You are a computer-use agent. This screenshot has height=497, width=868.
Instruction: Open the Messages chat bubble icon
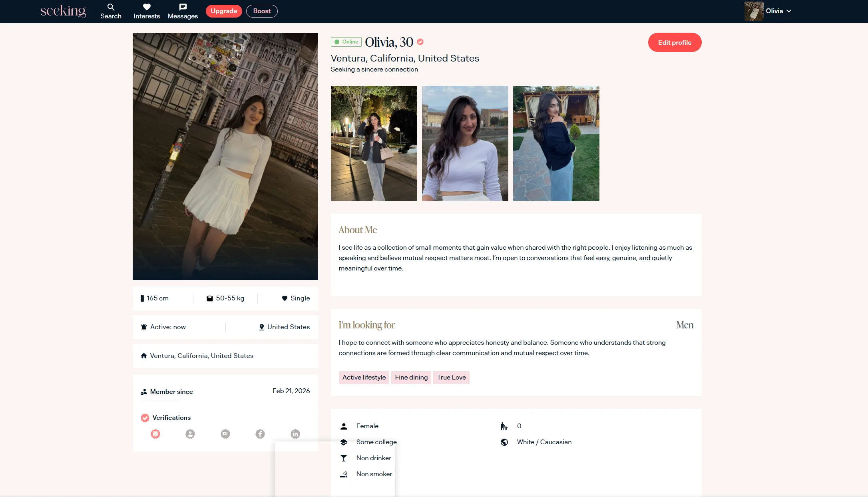183,7
